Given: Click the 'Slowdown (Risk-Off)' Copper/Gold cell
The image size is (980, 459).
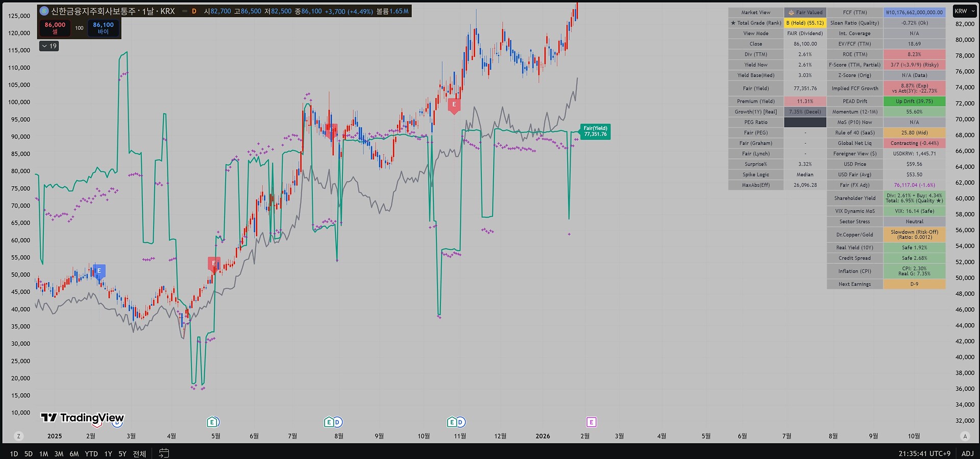Looking at the screenshot, I should coord(914,235).
